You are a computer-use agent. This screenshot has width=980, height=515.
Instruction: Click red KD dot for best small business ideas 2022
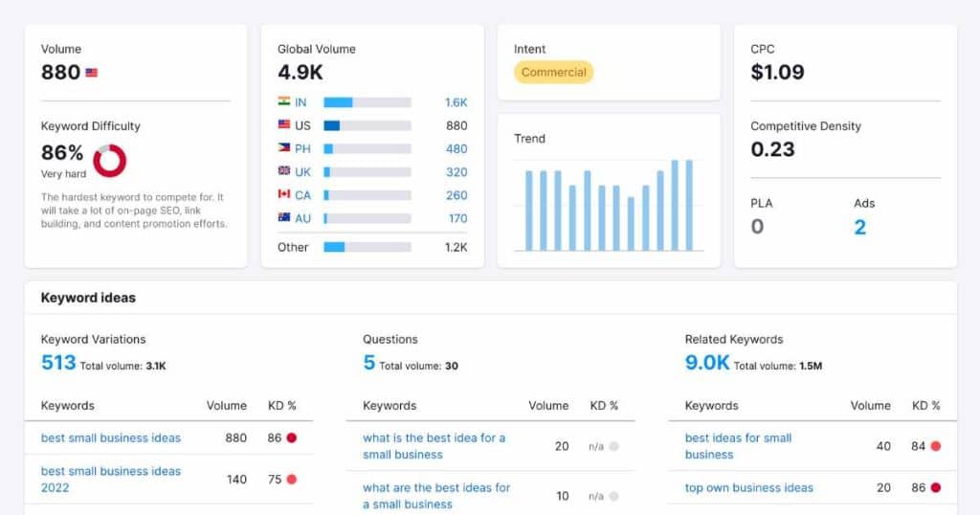(291, 480)
